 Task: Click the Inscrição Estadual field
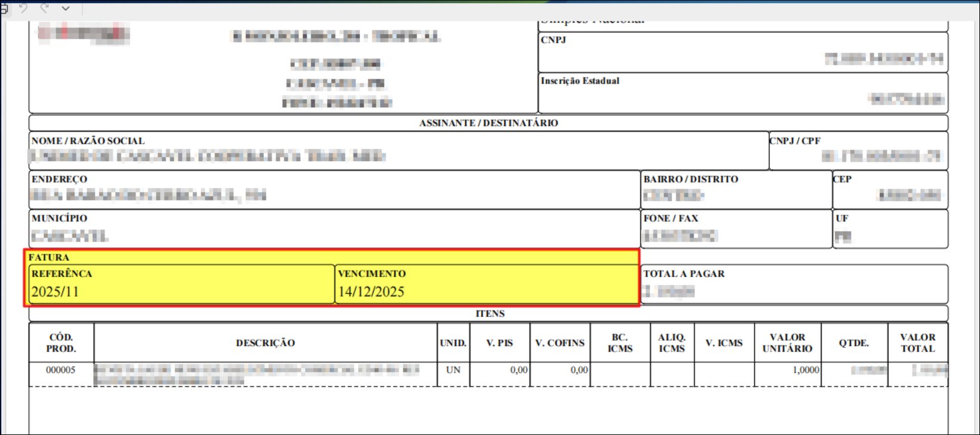point(742,93)
